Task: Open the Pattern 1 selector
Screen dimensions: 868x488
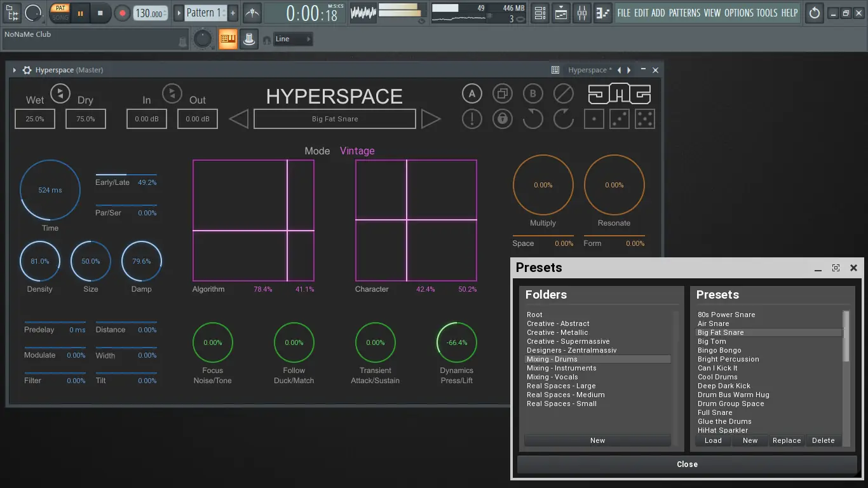Action: click(x=204, y=13)
